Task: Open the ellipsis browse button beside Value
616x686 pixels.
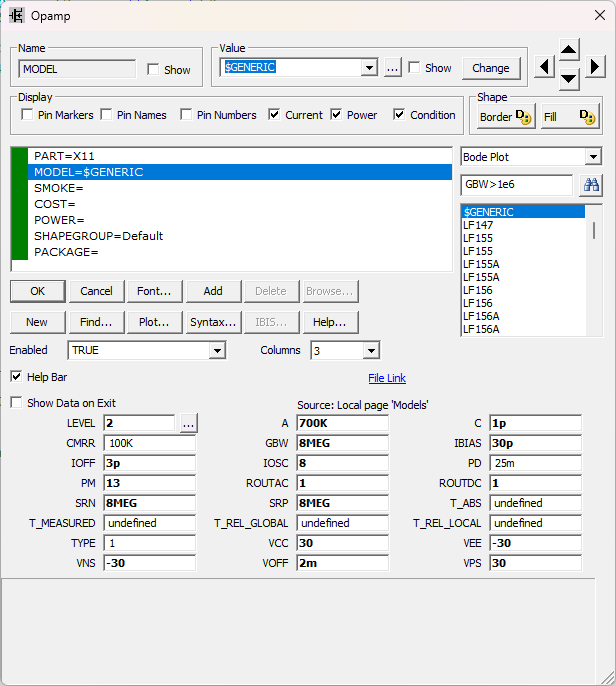Action: [x=392, y=68]
